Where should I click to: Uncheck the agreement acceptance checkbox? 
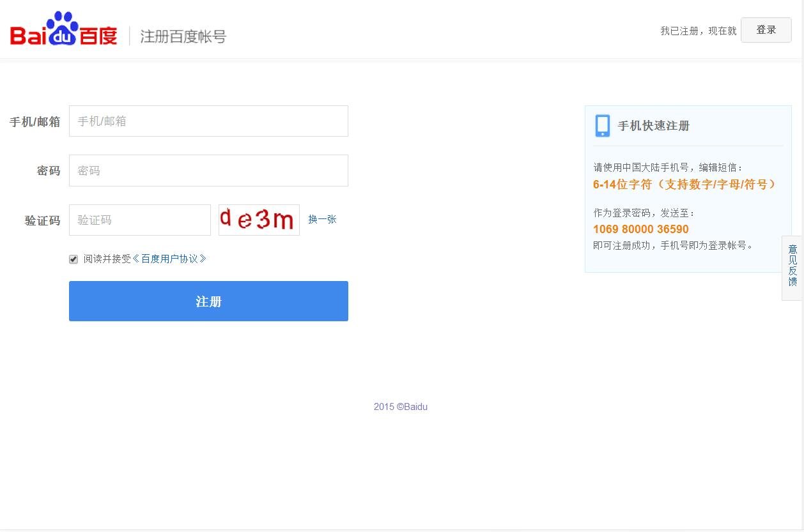pos(73,259)
